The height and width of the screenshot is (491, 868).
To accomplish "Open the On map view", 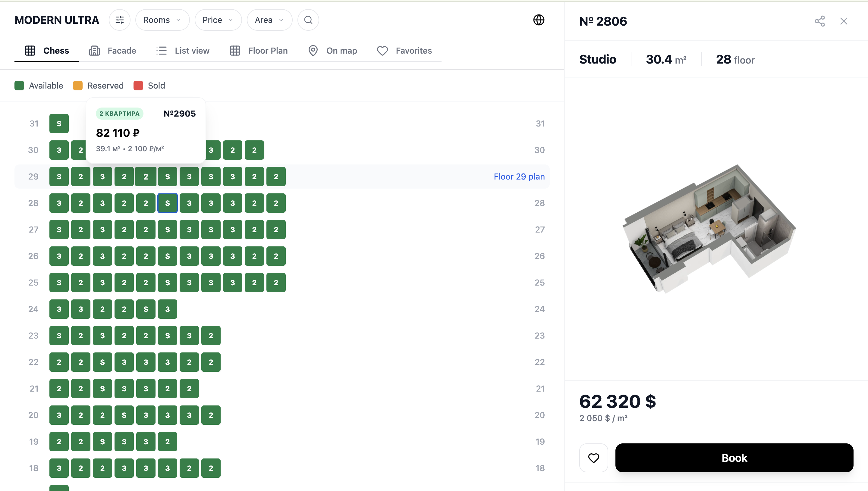I will (333, 51).
